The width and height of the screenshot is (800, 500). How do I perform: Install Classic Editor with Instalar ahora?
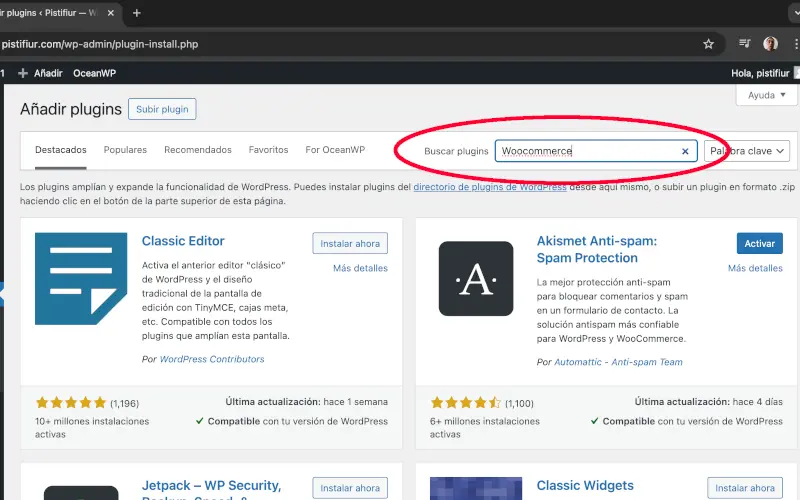click(350, 243)
